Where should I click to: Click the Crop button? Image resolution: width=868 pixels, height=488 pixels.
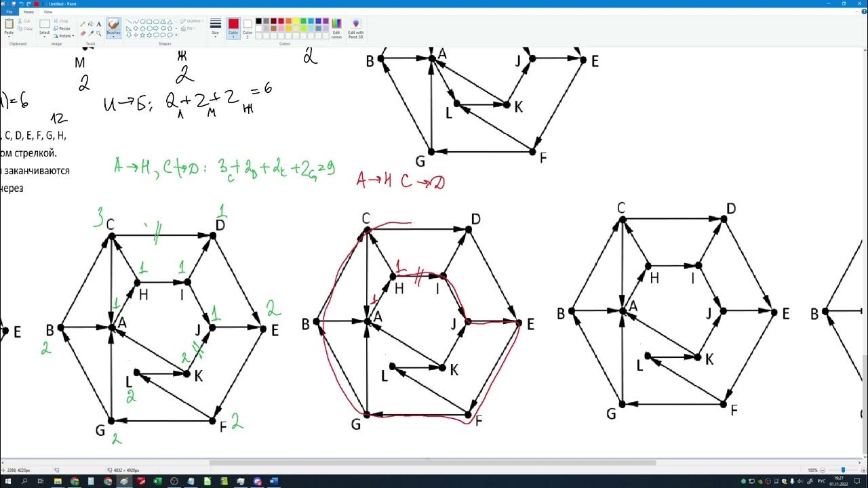coord(61,21)
